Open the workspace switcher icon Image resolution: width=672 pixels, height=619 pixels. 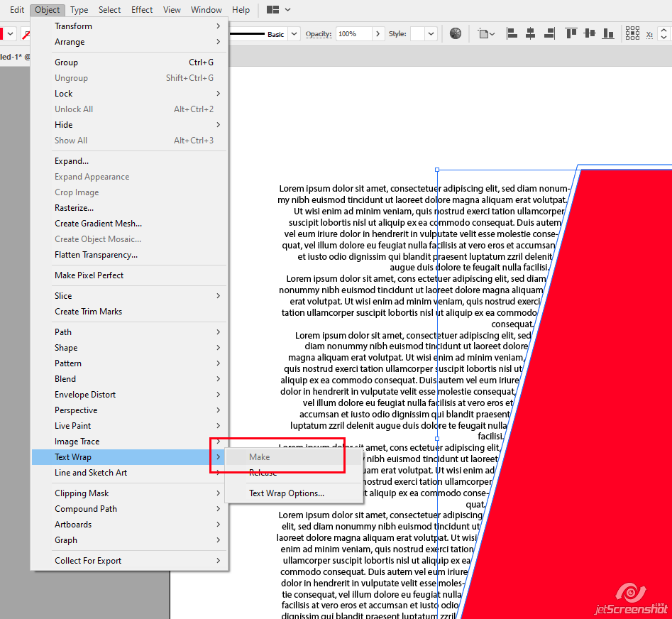(x=272, y=9)
